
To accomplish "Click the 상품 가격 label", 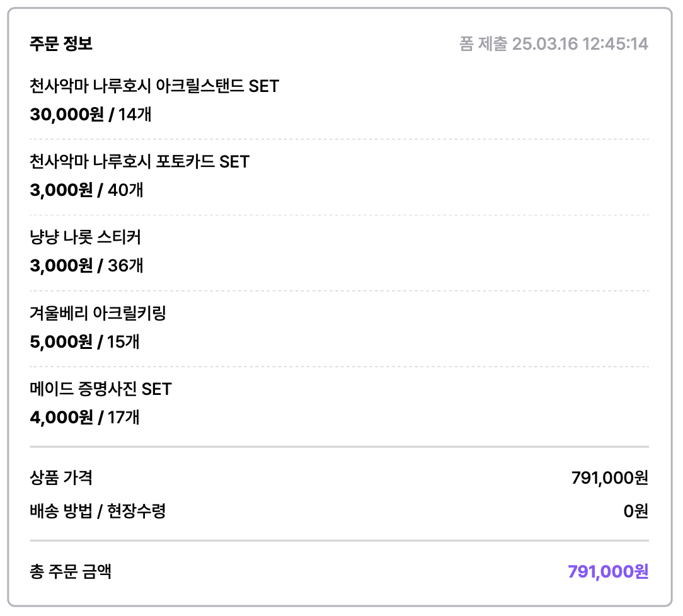I will click(61, 477).
